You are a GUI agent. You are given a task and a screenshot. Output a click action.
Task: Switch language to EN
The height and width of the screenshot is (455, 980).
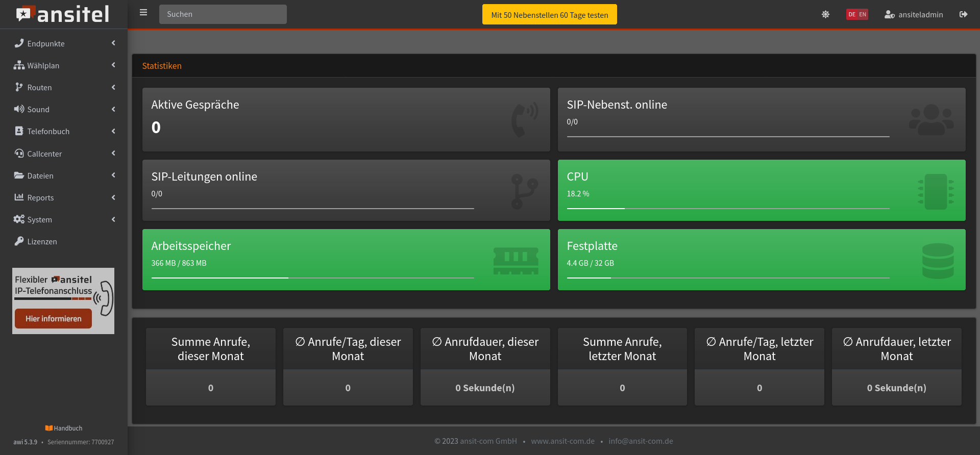click(863, 14)
